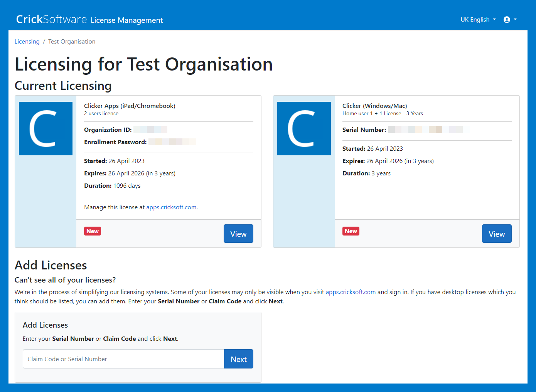Viewport: 536px width, 392px height.
Task: Focus the Claim Code or Serial Number field
Action: pos(123,359)
